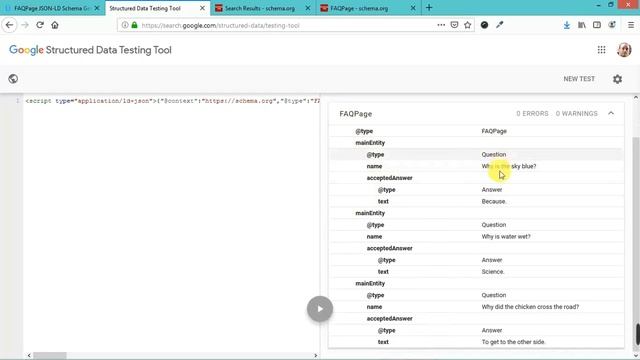Reload the page with the refresh icon
This screenshot has width=640, height=360.
tap(40, 25)
